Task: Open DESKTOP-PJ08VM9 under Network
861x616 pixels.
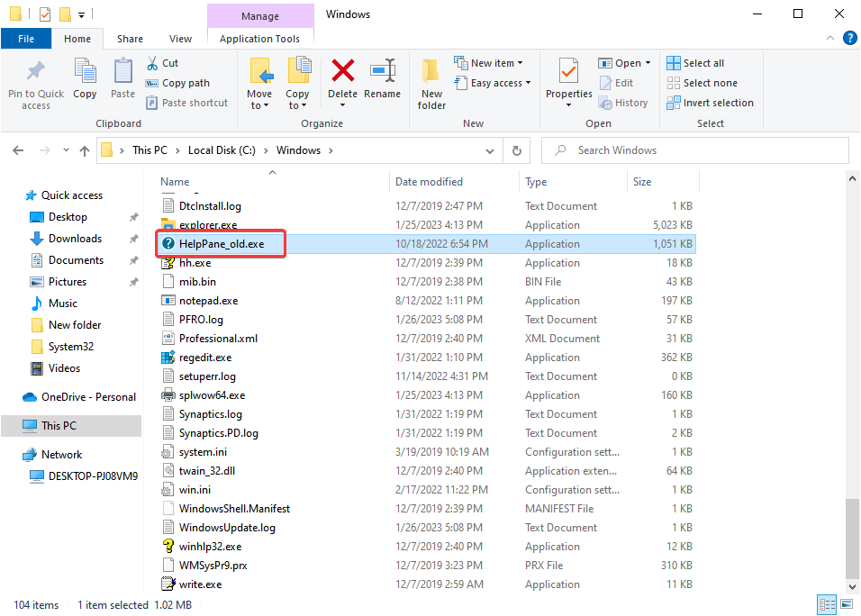Action: 84,476
